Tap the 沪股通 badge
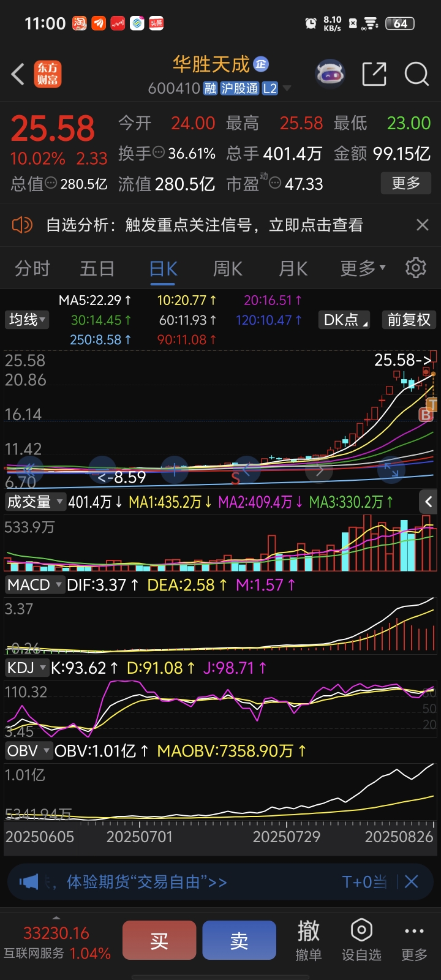This screenshot has height=980, width=441. (x=239, y=88)
